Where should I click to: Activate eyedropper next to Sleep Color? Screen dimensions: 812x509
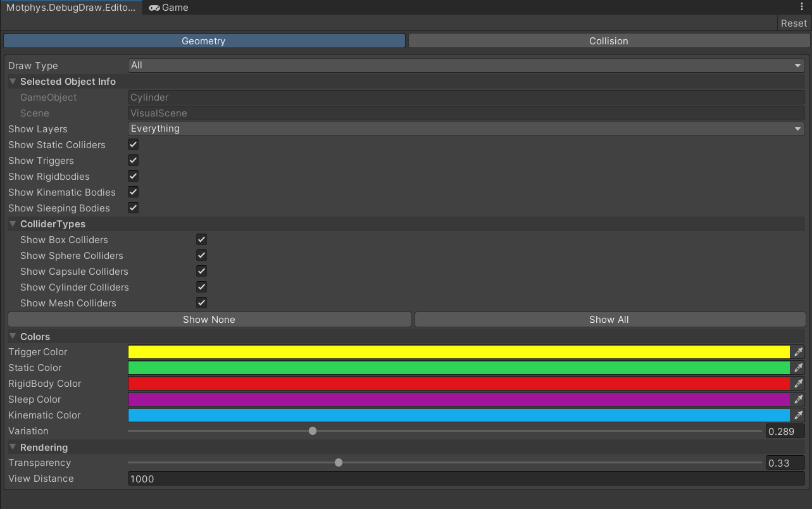798,399
